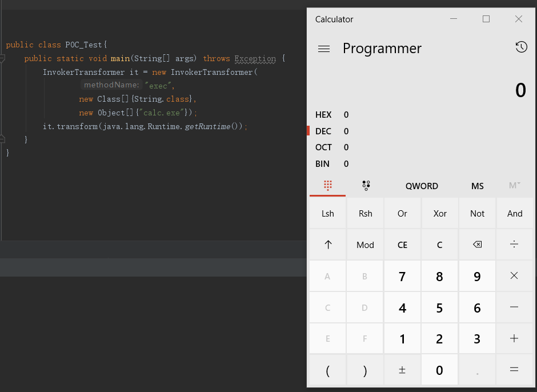Select the OCT number base
The width and height of the screenshot is (537, 392).
coord(332,147)
